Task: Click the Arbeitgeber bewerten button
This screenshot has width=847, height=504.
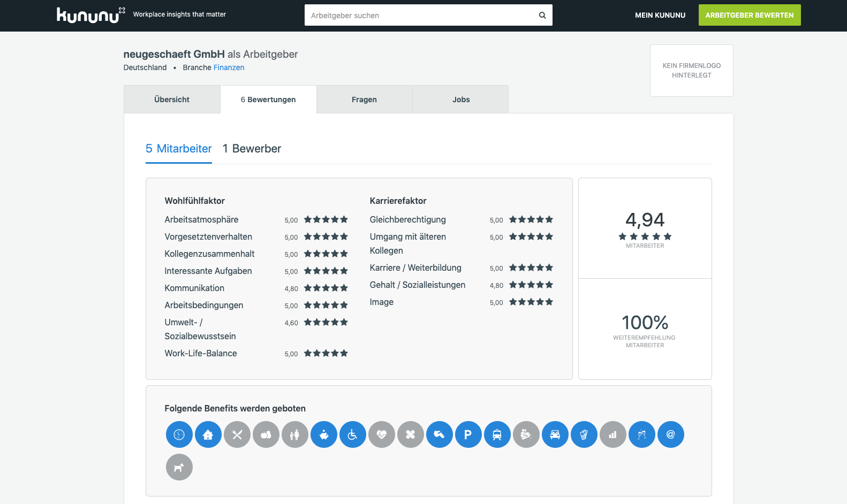Action: 750,15
